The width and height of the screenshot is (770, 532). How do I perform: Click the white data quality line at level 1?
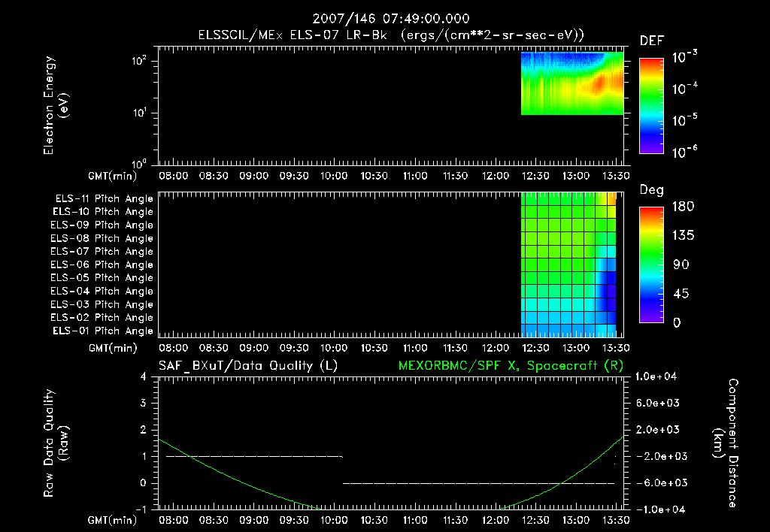point(254,456)
